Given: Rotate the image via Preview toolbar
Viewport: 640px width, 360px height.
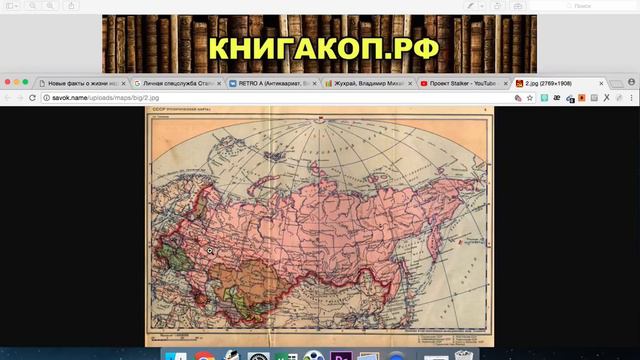Looking at the screenshot, I should (497, 6).
